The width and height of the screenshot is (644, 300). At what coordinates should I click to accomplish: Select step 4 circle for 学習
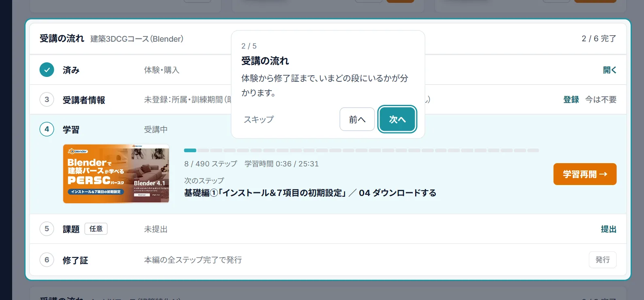pyautogui.click(x=47, y=129)
